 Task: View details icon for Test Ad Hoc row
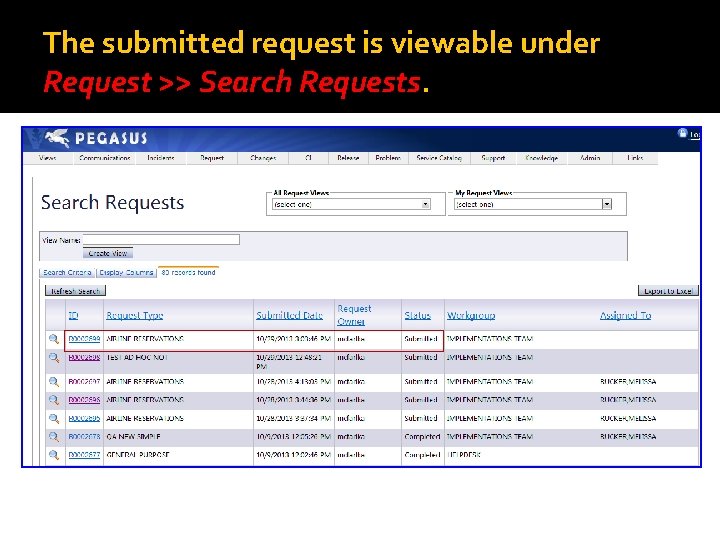54,358
